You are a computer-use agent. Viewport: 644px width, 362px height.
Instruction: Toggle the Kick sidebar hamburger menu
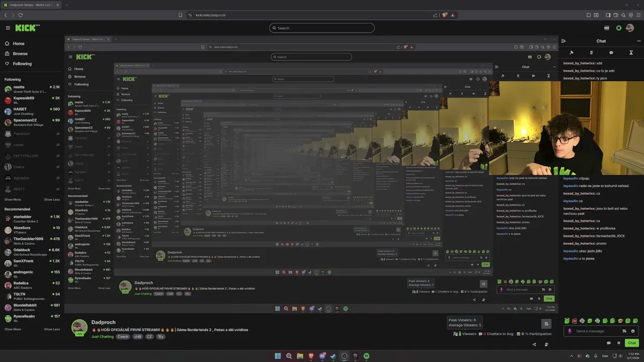(8, 28)
